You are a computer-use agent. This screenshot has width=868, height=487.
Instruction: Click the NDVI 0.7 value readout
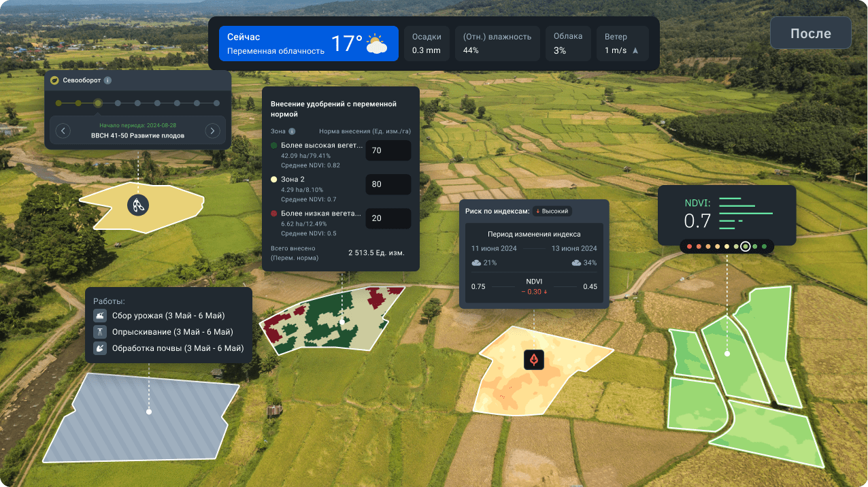(x=697, y=221)
